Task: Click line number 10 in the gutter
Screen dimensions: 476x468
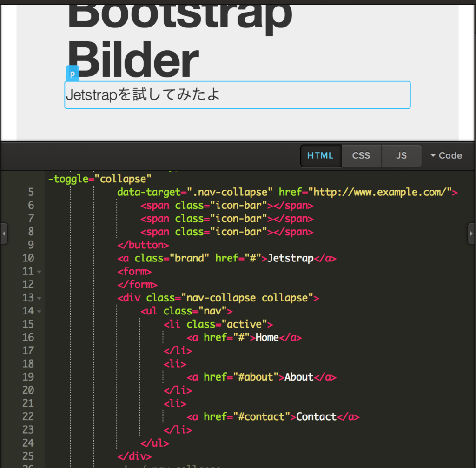Action: point(28,258)
